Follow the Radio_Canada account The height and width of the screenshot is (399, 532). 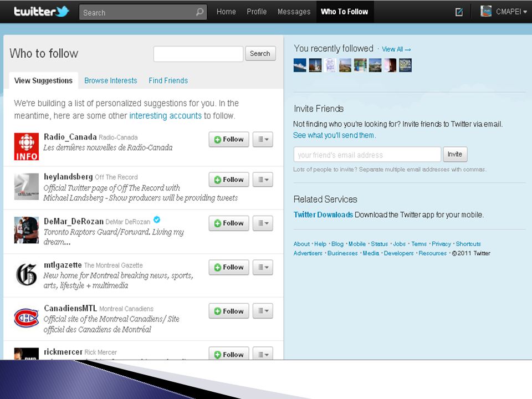tap(229, 140)
